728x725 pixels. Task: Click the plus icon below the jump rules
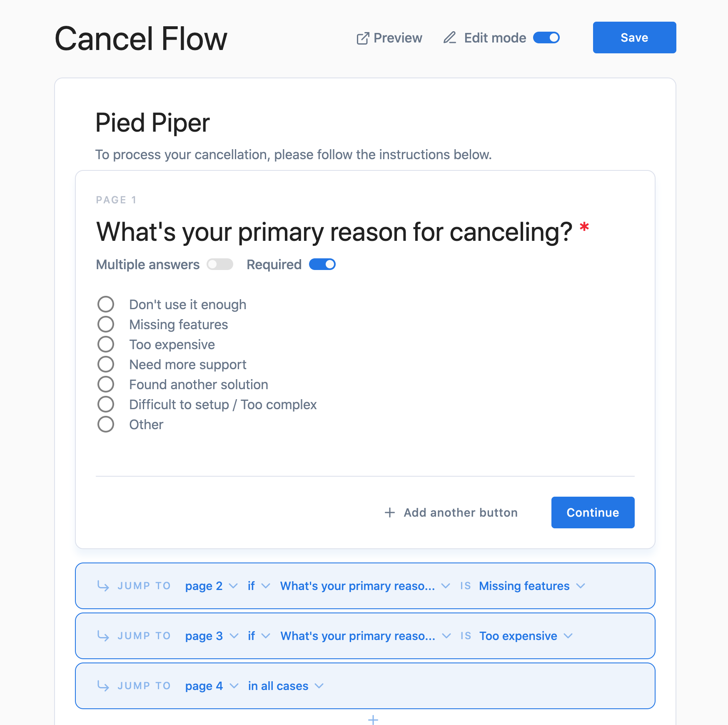pyautogui.click(x=373, y=719)
